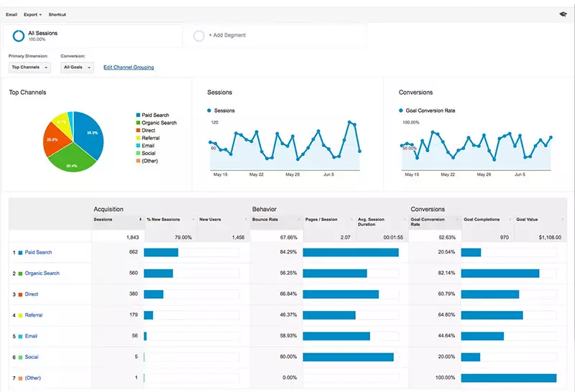575x392 pixels.
Task: Open the Top Channels primary dimension dropdown
Action: pyautogui.click(x=29, y=67)
